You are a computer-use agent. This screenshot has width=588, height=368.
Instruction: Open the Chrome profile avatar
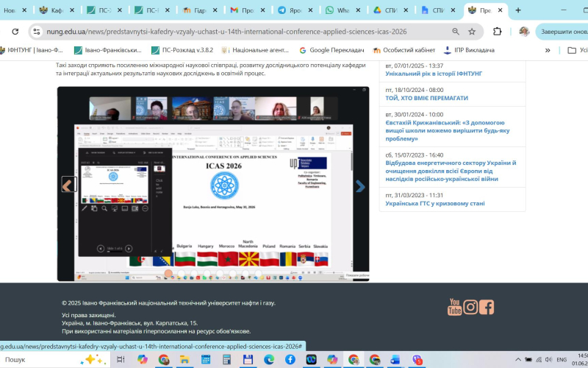[524, 32]
